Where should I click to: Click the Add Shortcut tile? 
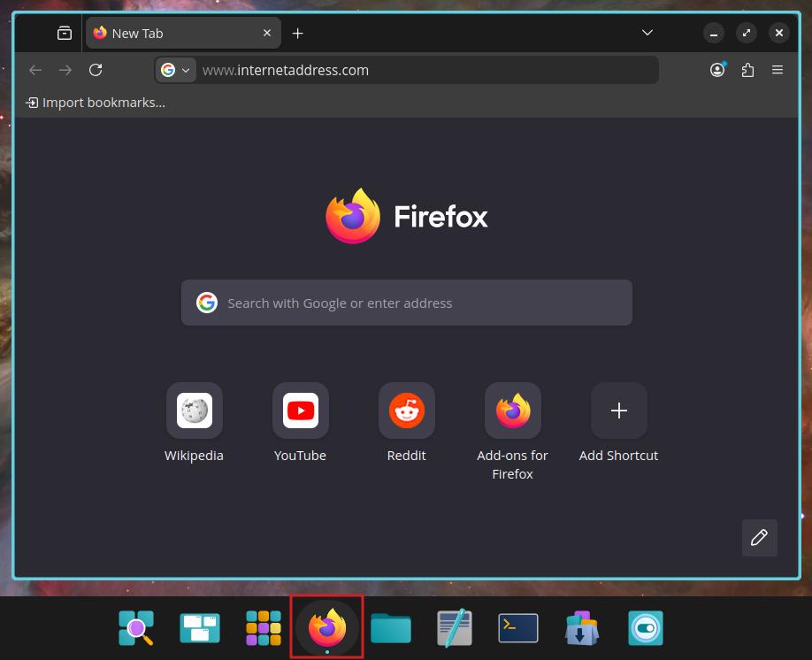click(618, 411)
